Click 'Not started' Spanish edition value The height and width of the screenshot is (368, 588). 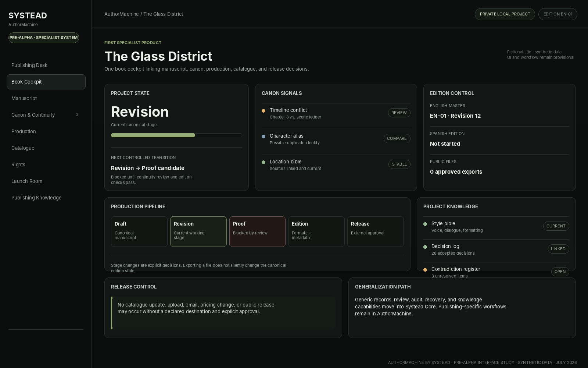[445, 144]
